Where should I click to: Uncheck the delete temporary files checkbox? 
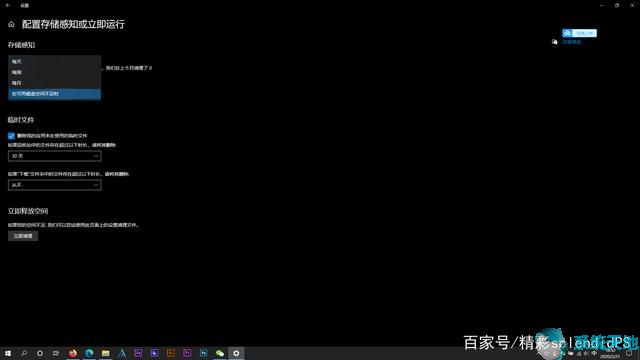(x=11, y=136)
